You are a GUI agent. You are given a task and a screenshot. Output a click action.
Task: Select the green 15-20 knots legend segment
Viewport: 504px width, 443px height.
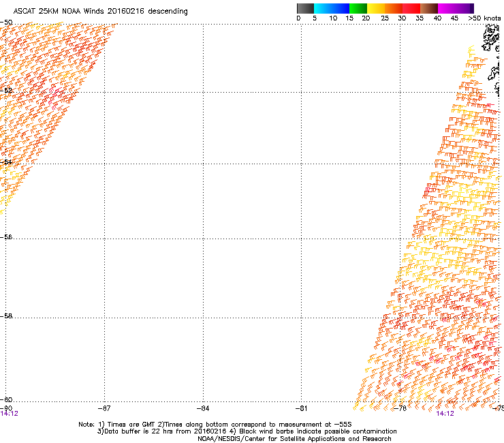(358, 8)
